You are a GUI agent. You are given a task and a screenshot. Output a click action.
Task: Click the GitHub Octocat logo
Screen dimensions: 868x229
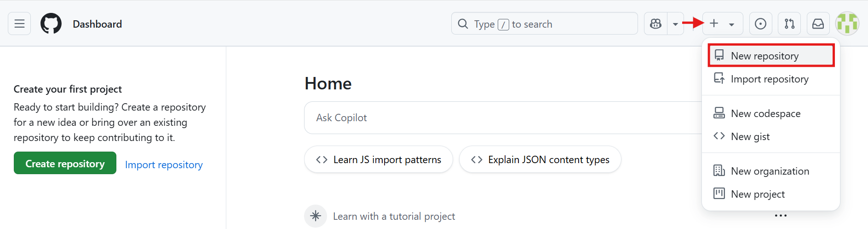coord(51,23)
